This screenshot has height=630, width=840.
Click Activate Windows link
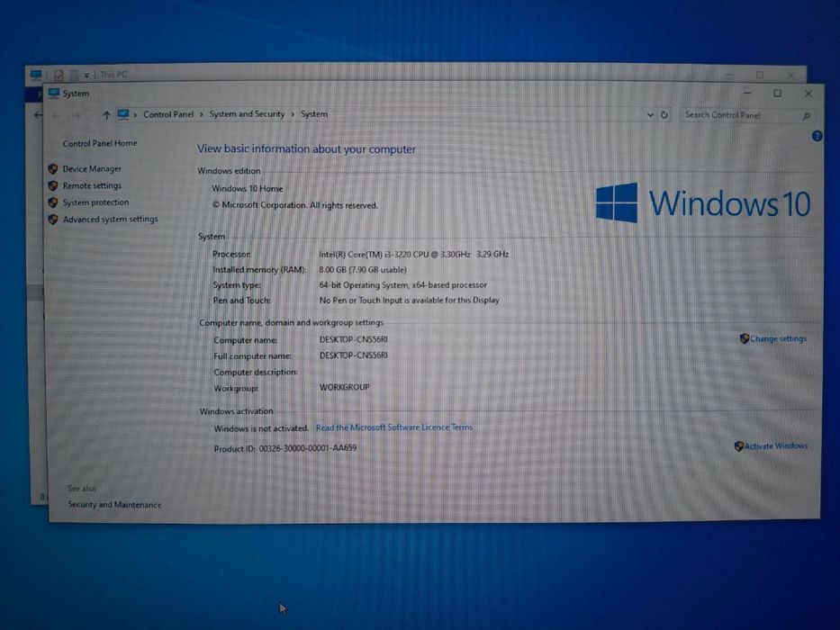coord(776,445)
